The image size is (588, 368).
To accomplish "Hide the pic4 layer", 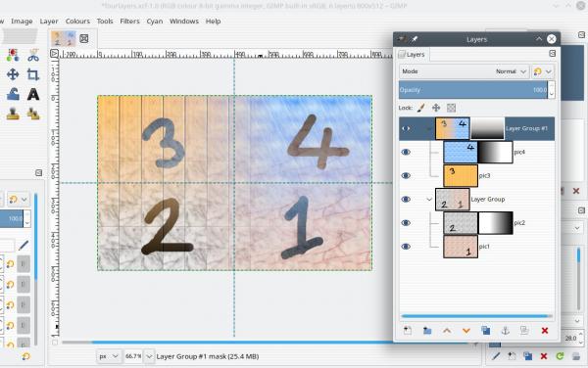I will 406,152.
